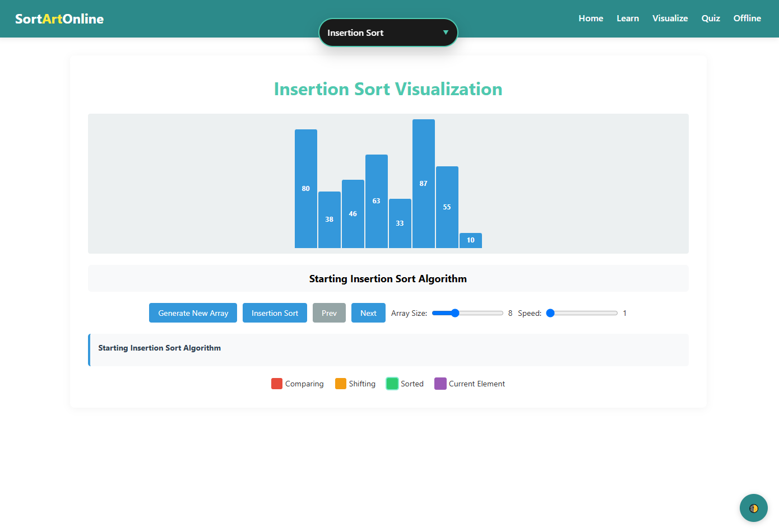Click the purple Current Element swatch
This screenshot has width=779, height=532.
(440, 384)
